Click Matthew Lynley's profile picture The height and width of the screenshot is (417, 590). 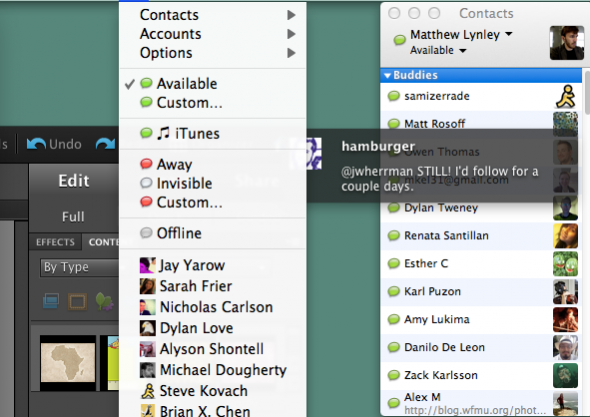[567, 43]
